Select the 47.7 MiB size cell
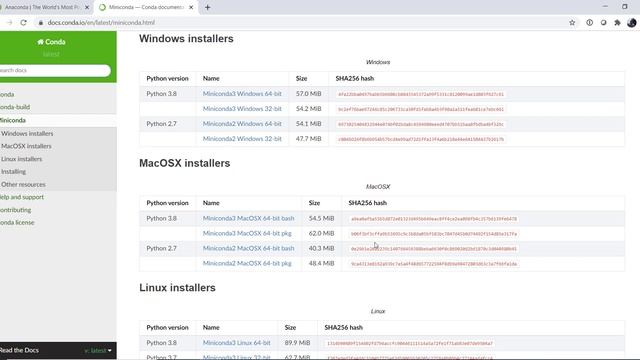 tap(309, 139)
